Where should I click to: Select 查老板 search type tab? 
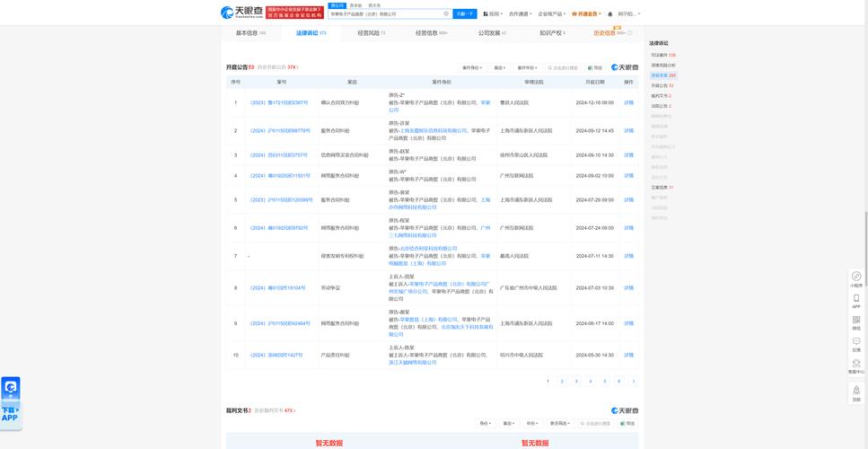pos(355,5)
